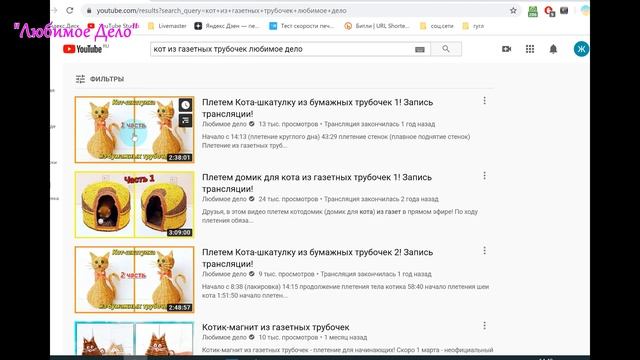The image size is (640, 360).
Task: Open title Котик-магнит из газетных трубочек
Action: 276,327
